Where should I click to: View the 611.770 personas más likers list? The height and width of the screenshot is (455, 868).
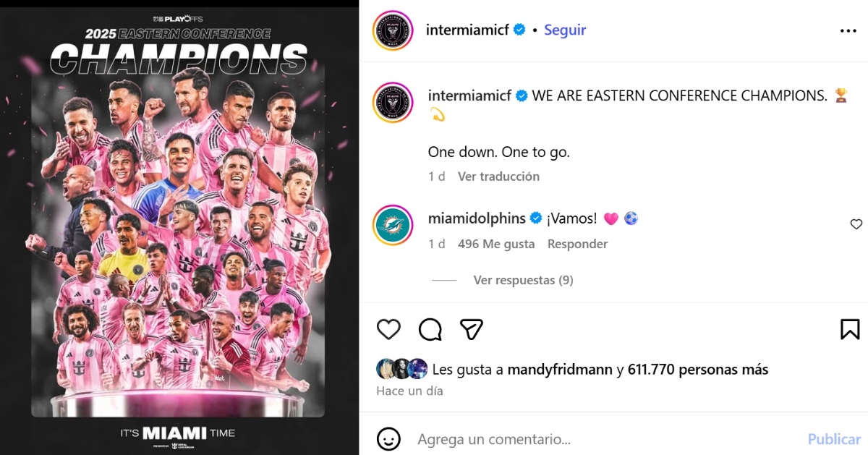pyautogui.click(x=698, y=370)
